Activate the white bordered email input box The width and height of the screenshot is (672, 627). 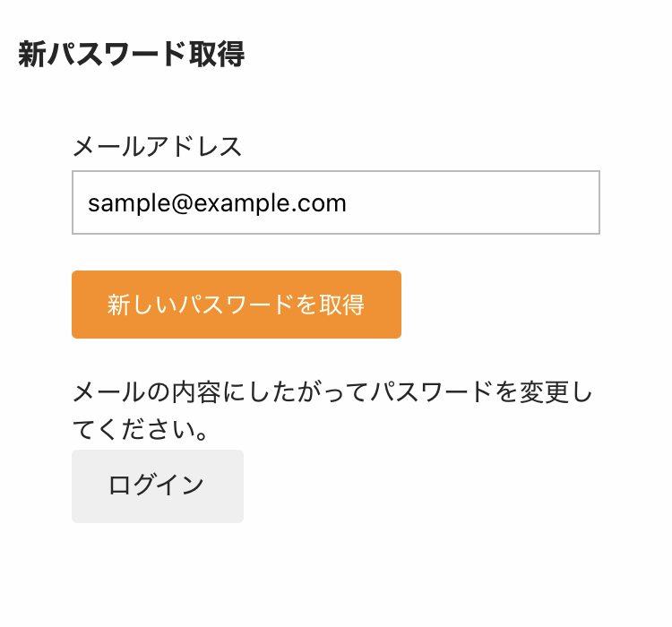[335, 202]
